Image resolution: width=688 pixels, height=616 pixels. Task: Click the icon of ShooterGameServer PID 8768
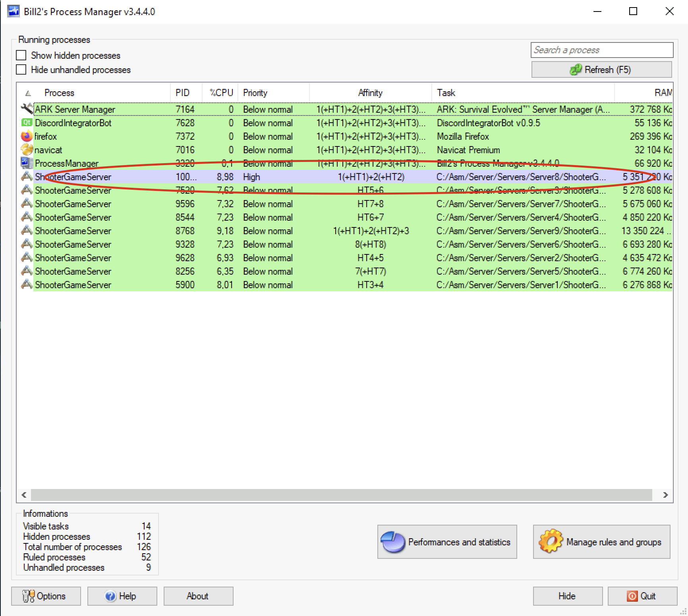pyautogui.click(x=27, y=231)
